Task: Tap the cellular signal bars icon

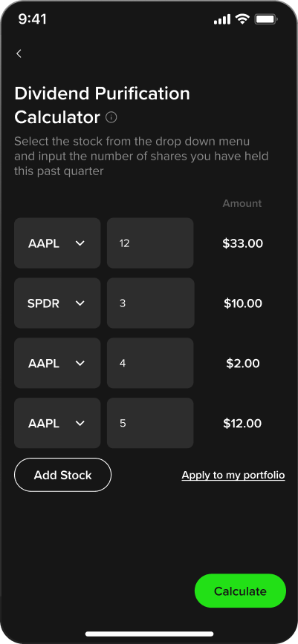Action: (222, 19)
